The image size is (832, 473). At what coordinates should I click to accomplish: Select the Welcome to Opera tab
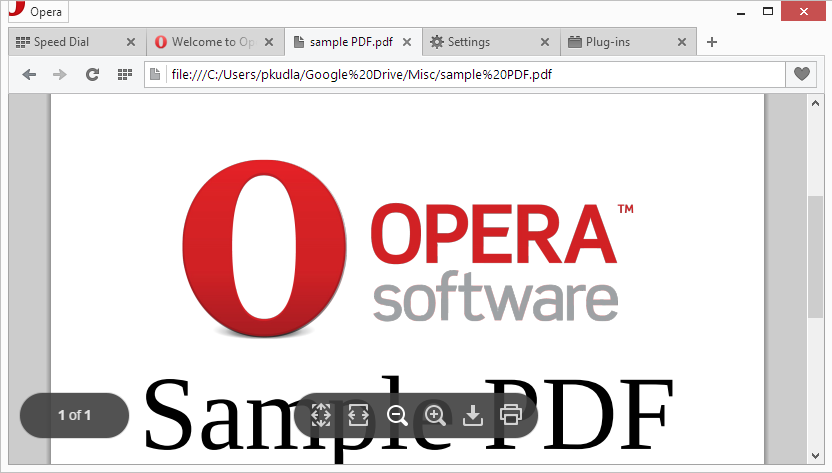205,42
